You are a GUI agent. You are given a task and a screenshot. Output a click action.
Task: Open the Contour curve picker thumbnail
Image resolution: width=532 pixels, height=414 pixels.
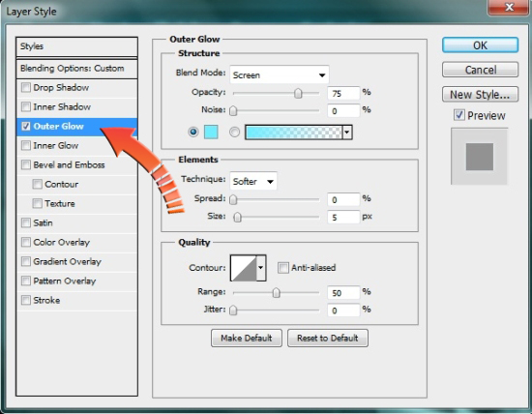point(243,268)
